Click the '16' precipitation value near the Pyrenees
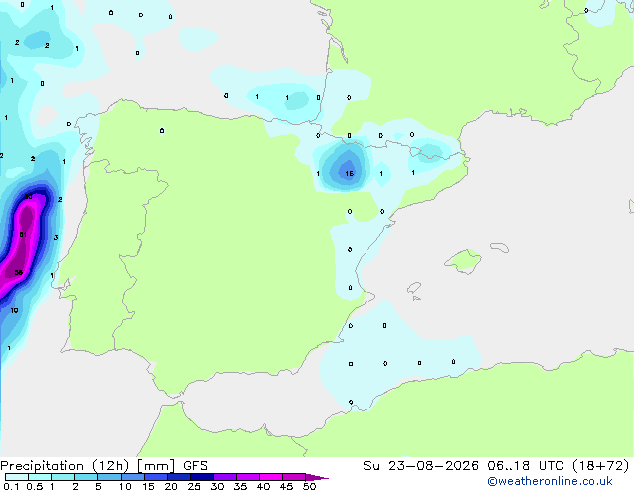634x490 pixels. 349,173
